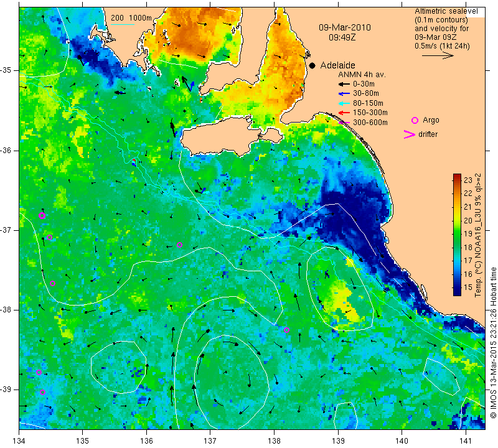The width and height of the screenshot is (498, 448).
Task: Click the Argo float marker near 134.5°E, 37.1°S
Action: pos(49,237)
